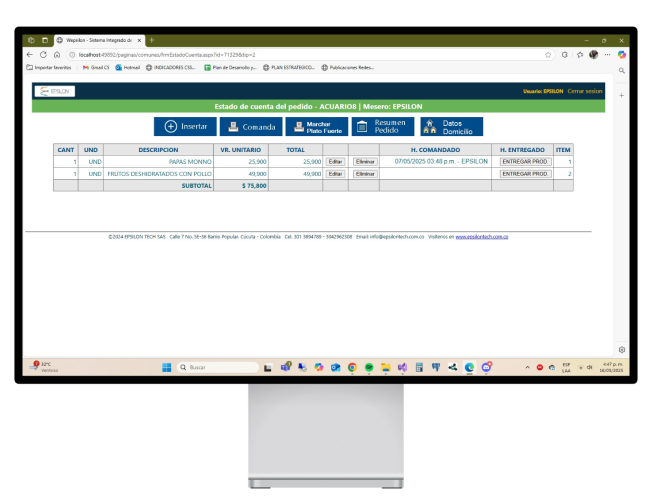Click Eliminar for PAPAS MONNO row
This screenshot has width=658, height=499.
click(x=365, y=161)
